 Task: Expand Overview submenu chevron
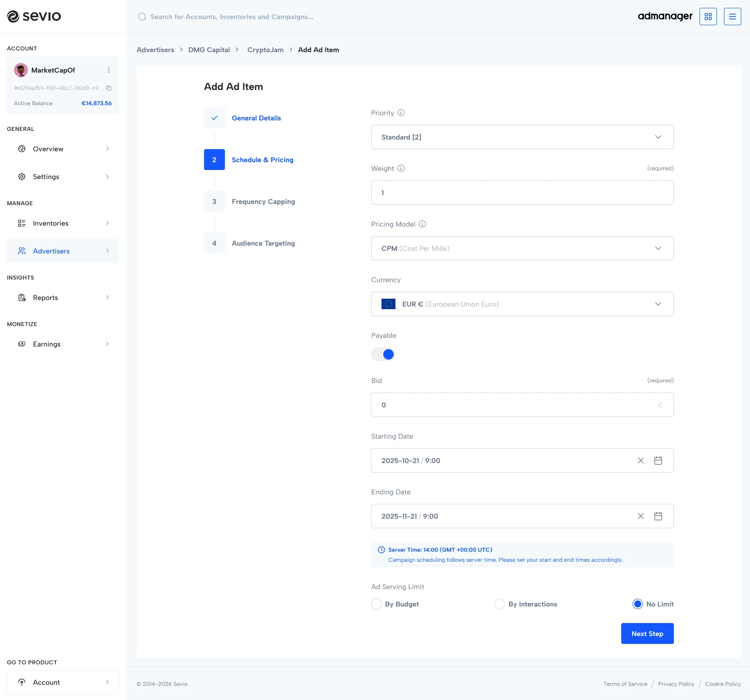[107, 149]
